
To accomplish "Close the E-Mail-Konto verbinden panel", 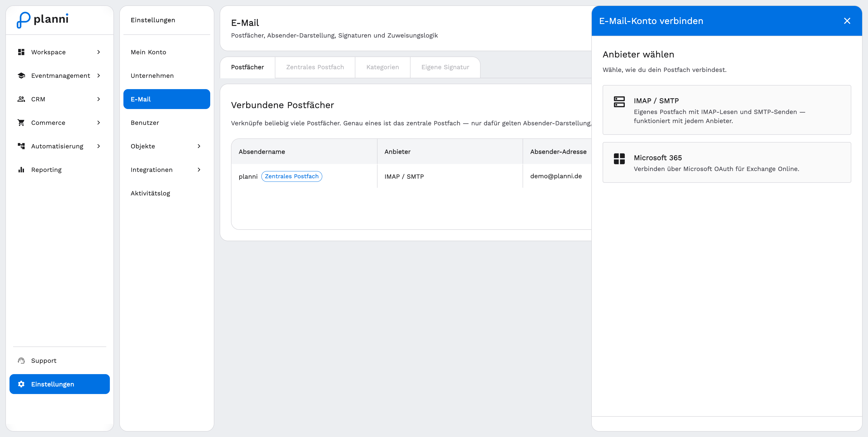I will point(847,21).
